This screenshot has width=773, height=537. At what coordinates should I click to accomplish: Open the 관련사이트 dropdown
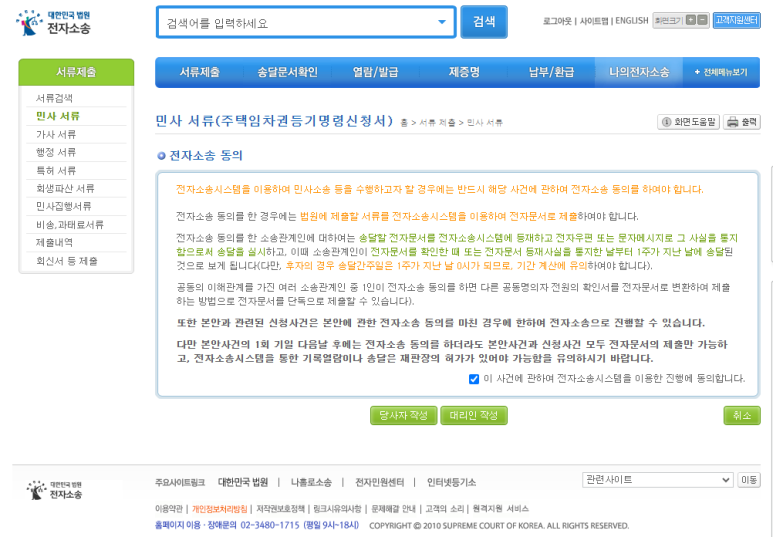657,480
